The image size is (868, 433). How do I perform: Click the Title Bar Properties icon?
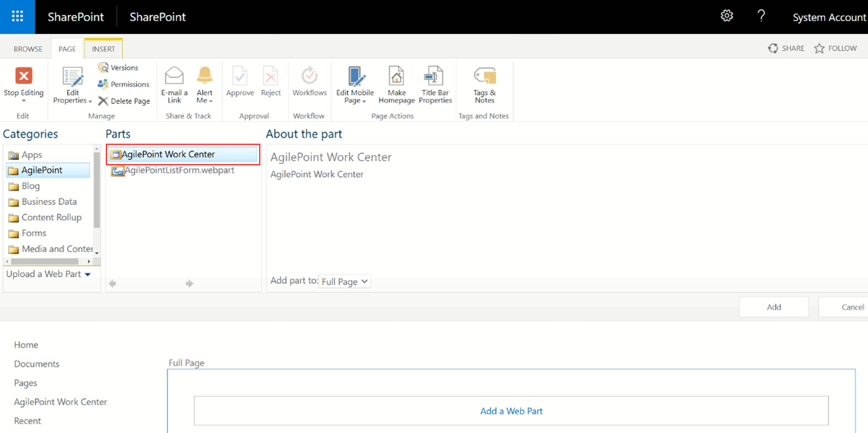point(433,76)
